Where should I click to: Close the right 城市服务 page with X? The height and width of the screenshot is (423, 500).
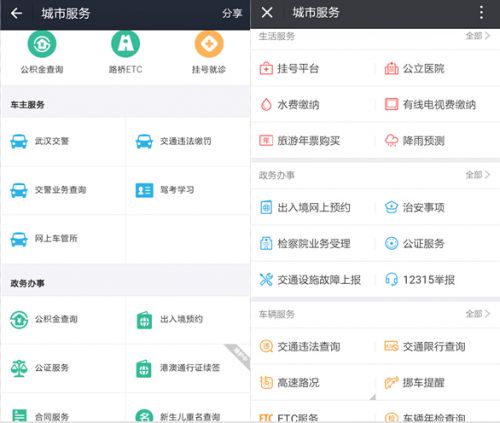coord(267,13)
